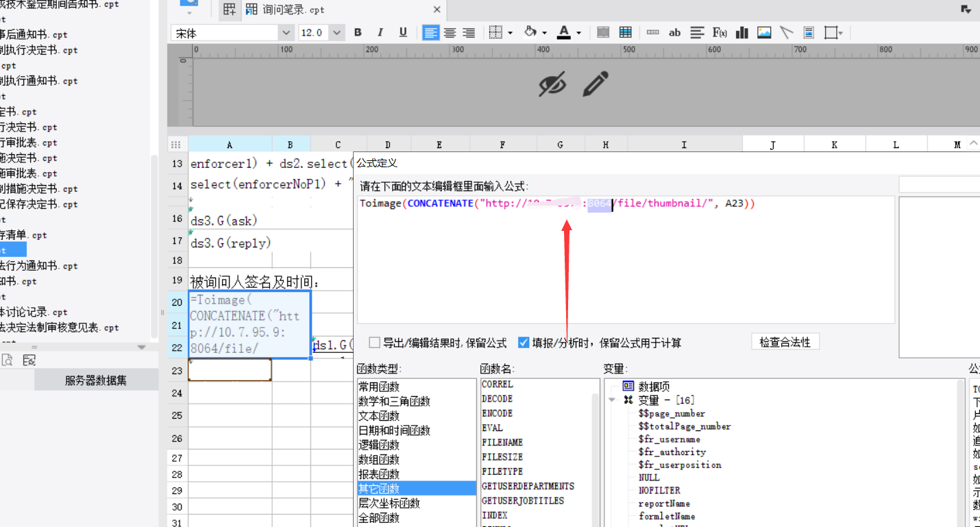This screenshot has width=980, height=527.
Task: Click the edit dataset icon beside preview
Action: [29, 360]
